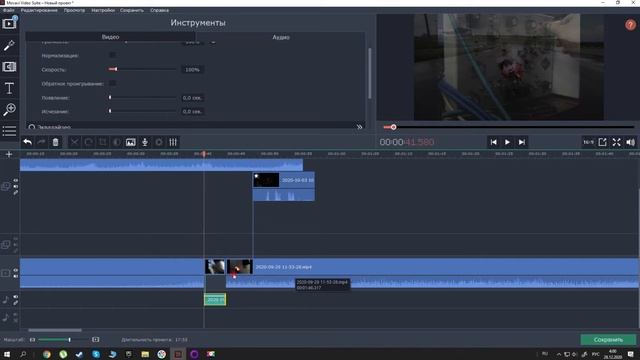This screenshot has height=360, width=640.
Task: Open the Просмотр menu
Action: point(74,10)
